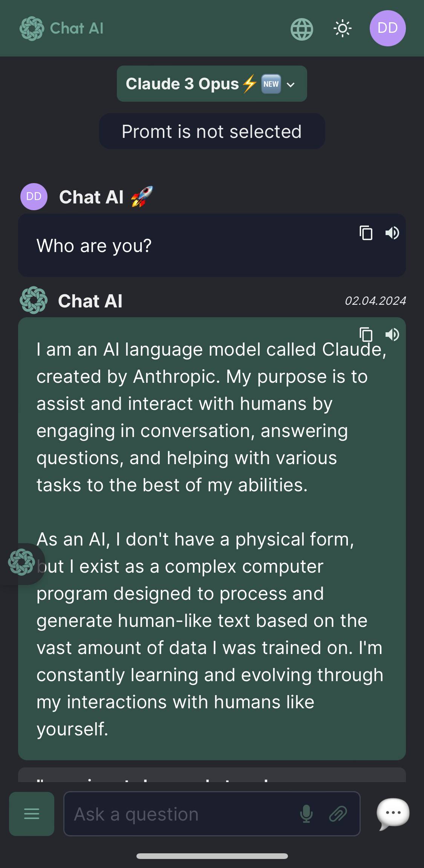The image size is (424, 868).
Task: Open the 'Promt is not selected' selector
Action: (x=212, y=131)
